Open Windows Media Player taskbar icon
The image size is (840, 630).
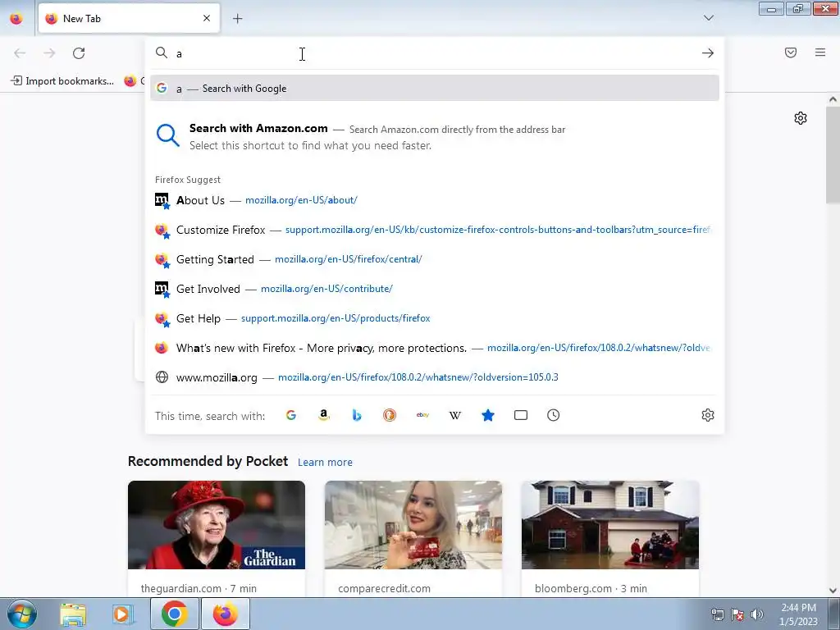(121, 614)
